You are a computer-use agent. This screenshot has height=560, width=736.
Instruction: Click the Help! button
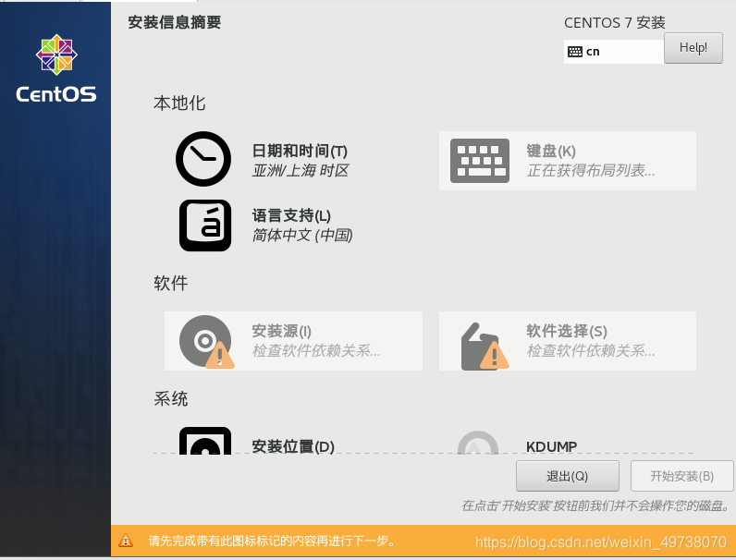(693, 48)
